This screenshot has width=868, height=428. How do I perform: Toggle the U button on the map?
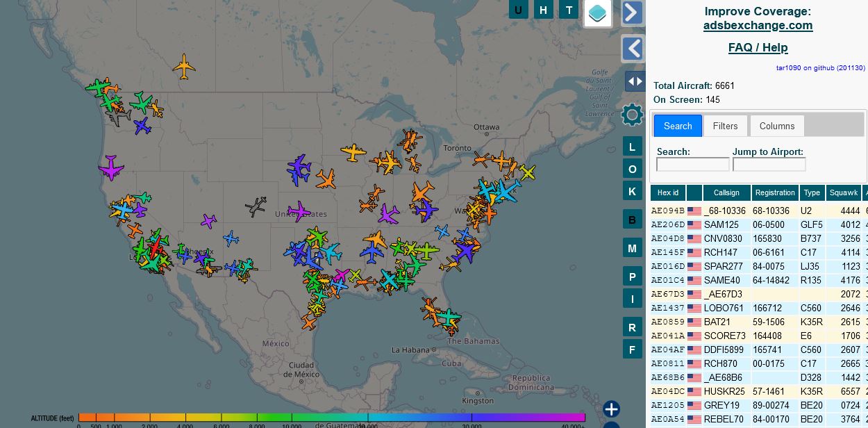click(x=519, y=10)
